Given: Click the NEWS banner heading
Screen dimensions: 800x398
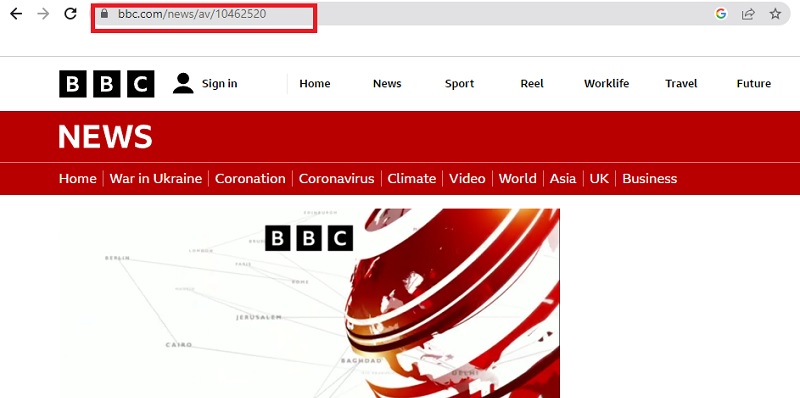Looking at the screenshot, I should tap(105, 137).
